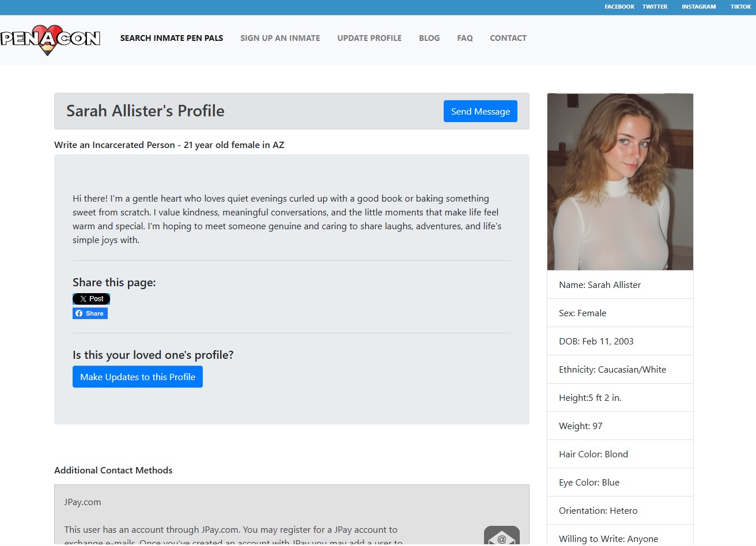Share the profile on Facebook
Viewport: 756px width, 546px height.
[90, 313]
